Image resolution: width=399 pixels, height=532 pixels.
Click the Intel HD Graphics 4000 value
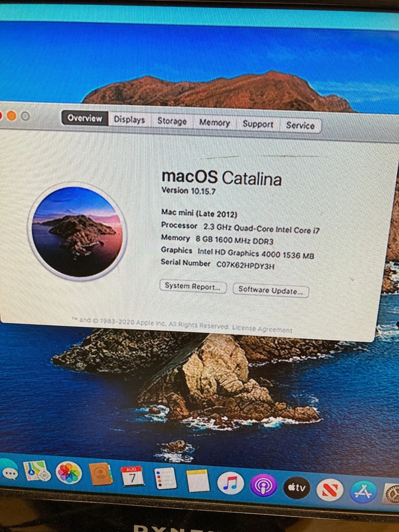pyautogui.click(x=256, y=253)
